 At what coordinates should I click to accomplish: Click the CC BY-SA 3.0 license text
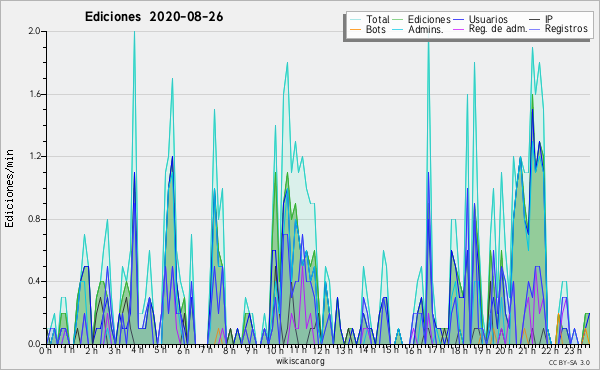tap(569, 362)
